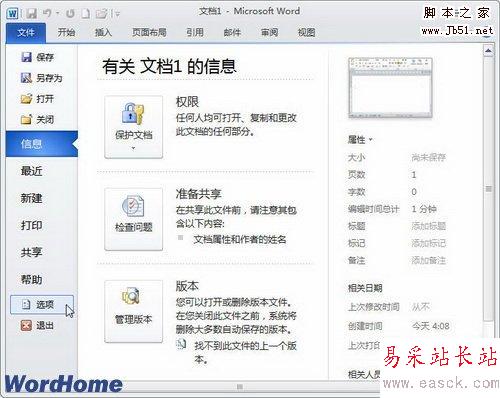This screenshot has height=398, width=500.
Task: Click the 今天 4:08 creation time value
Action: click(x=431, y=326)
